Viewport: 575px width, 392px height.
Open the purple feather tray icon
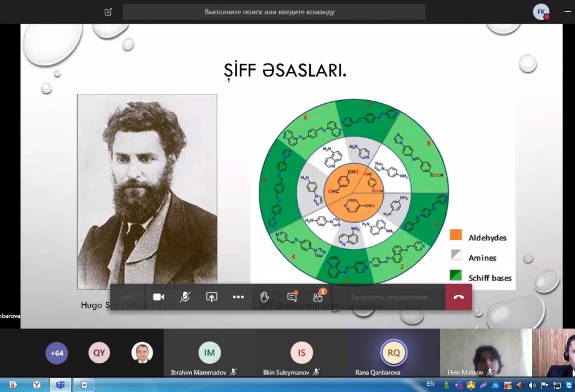point(483,385)
